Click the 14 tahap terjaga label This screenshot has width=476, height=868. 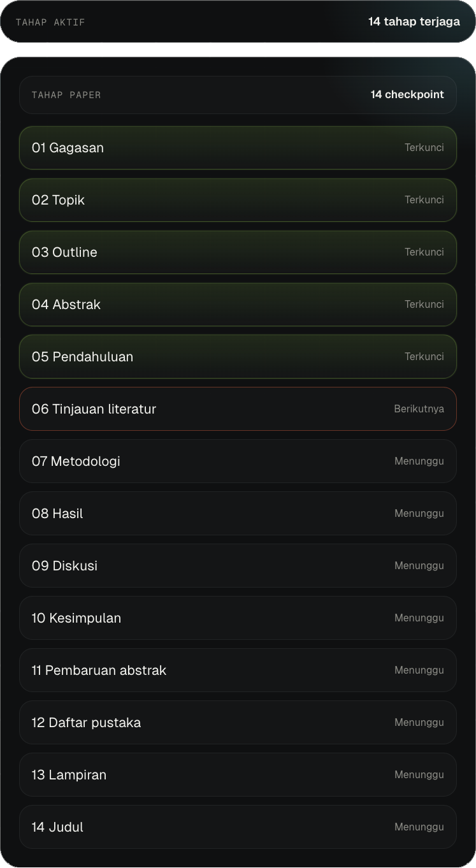click(414, 22)
